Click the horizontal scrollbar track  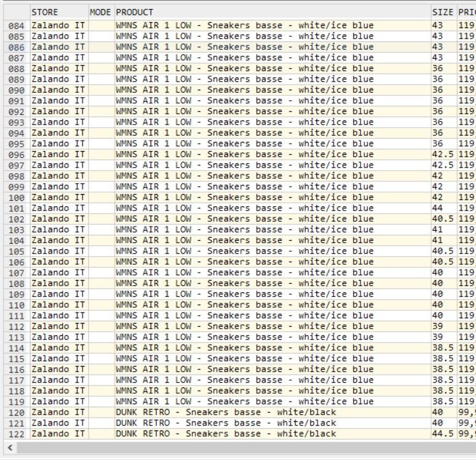point(246,448)
